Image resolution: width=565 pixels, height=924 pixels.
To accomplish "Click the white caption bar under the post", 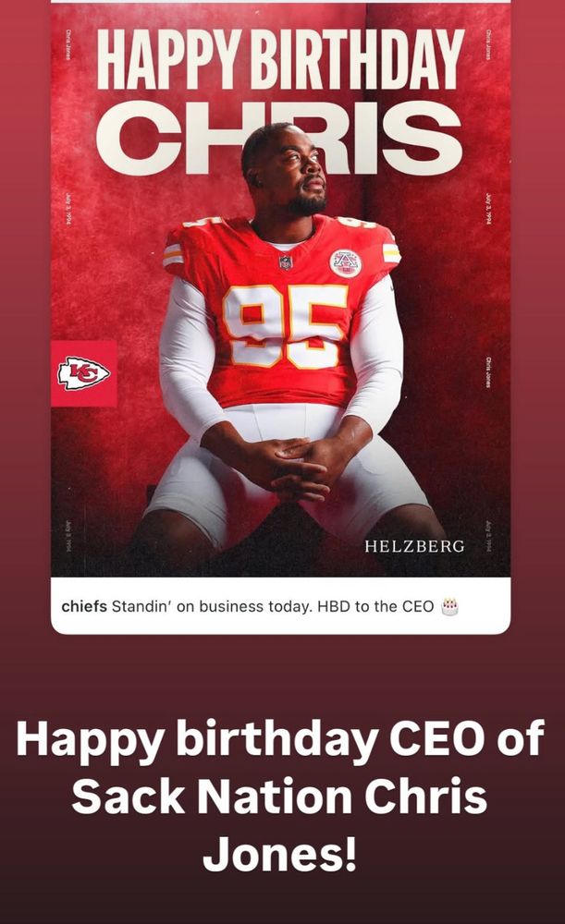I will (x=281, y=606).
